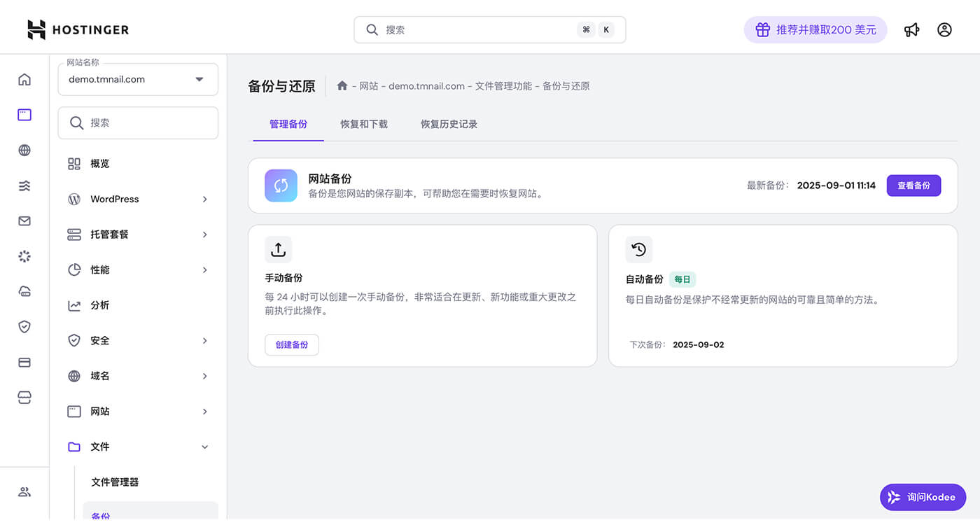Open the 网站名称 demo.tmnail.com dropdown
This screenshot has width=980, height=525.
point(138,79)
